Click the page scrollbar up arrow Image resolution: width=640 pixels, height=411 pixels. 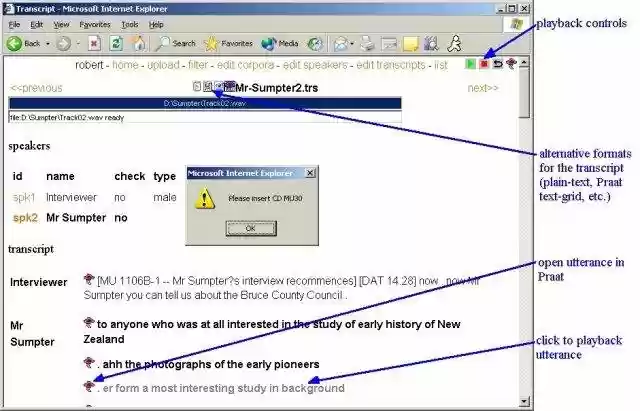click(524, 62)
